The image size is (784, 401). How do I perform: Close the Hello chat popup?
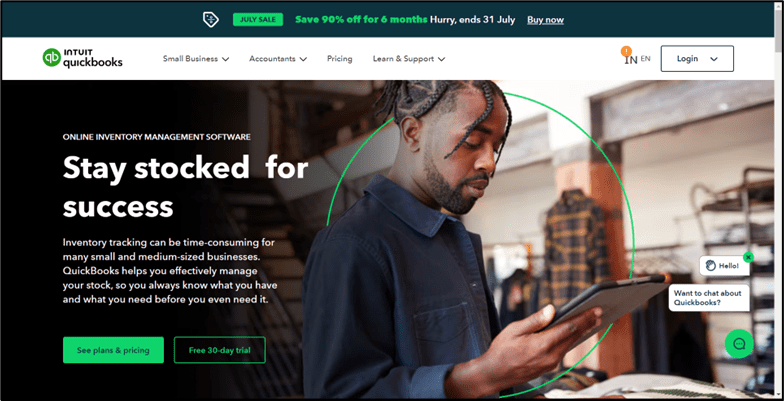click(748, 257)
